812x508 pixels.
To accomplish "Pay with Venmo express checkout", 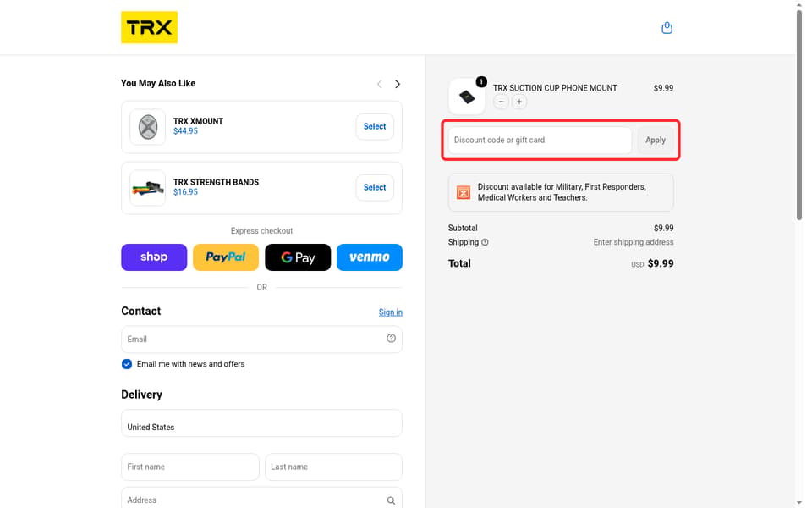I will (370, 257).
